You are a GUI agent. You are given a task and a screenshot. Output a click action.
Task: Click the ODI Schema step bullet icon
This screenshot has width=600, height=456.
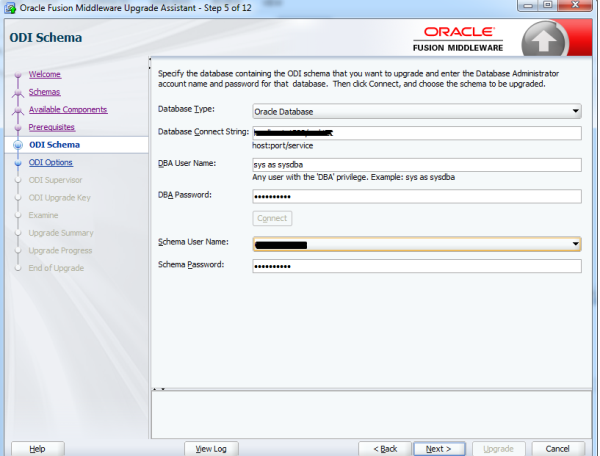point(18,145)
